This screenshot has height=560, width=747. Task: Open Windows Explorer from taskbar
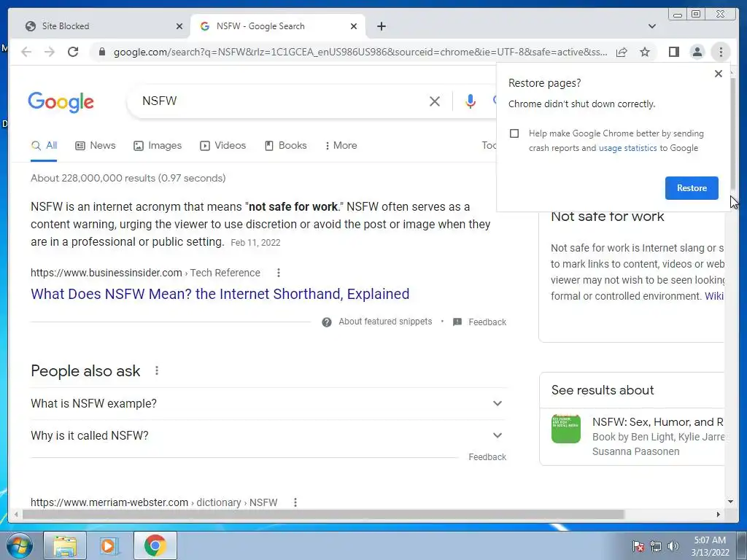coord(65,545)
